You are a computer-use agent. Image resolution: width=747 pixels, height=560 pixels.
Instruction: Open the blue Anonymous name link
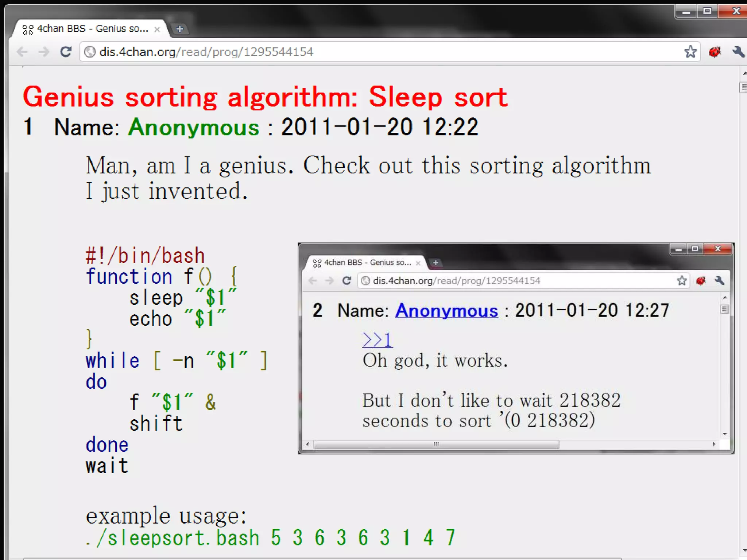click(446, 311)
